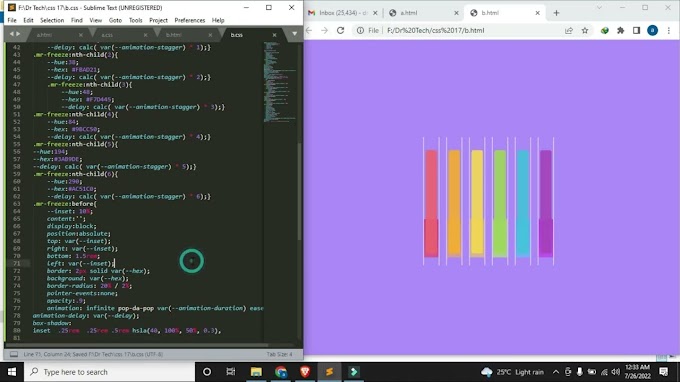Viewport: 680px width, 382px height.
Task: Go back in the browser
Action: coord(309,30)
